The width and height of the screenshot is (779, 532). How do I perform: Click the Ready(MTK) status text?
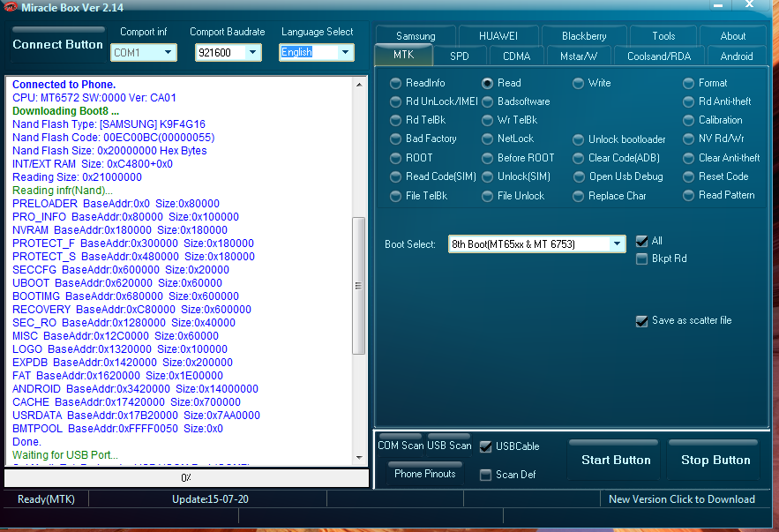46,499
